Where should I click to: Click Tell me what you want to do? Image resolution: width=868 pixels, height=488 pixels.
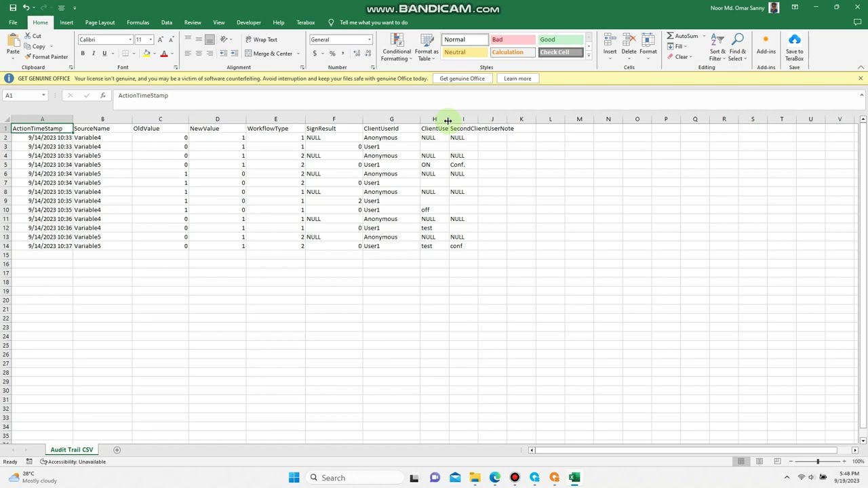pyautogui.click(x=373, y=22)
